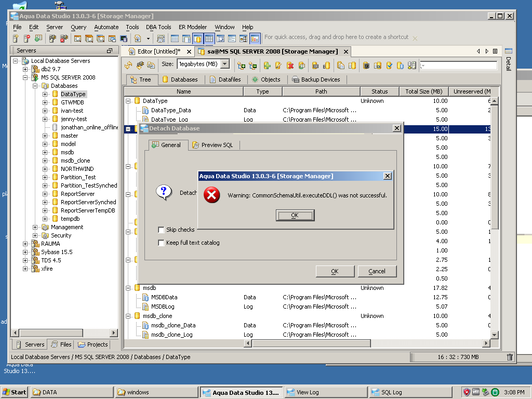The image size is (532, 399).
Task: Expand the Sybase 15.5 server node
Action: point(25,252)
